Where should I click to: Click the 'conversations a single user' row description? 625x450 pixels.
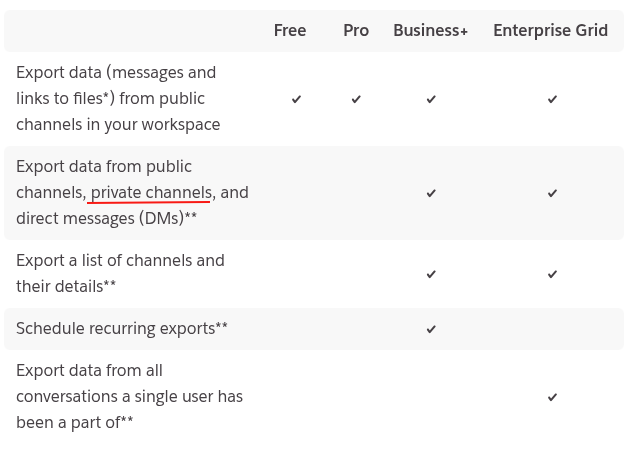pyautogui.click(x=129, y=396)
